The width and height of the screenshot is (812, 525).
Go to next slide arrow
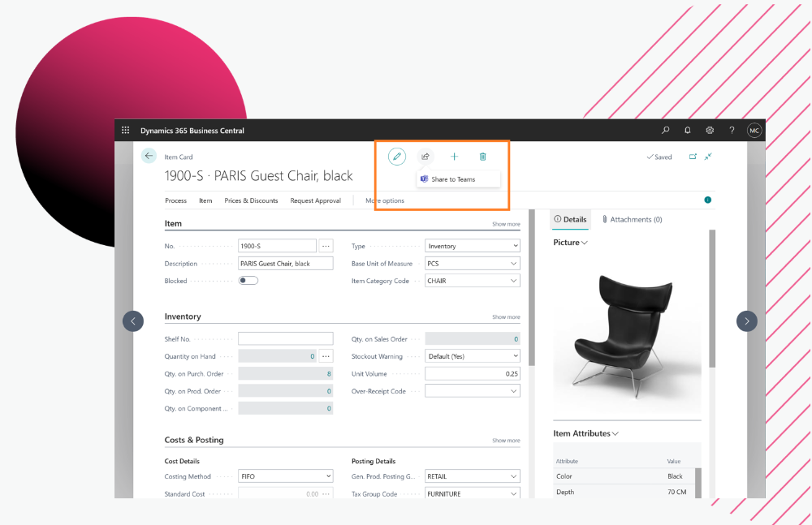pyautogui.click(x=747, y=321)
